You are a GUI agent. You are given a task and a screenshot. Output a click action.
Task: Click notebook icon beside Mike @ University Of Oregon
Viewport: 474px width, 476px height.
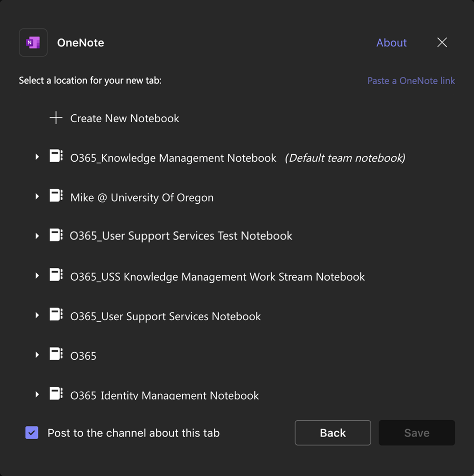pyautogui.click(x=56, y=195)
